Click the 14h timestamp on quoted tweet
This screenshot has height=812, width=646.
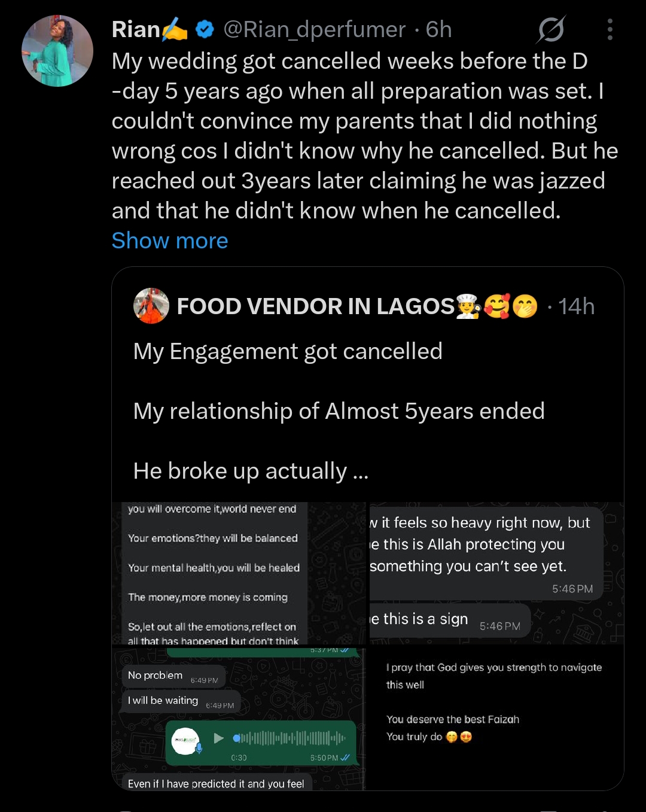click(576, 306)
